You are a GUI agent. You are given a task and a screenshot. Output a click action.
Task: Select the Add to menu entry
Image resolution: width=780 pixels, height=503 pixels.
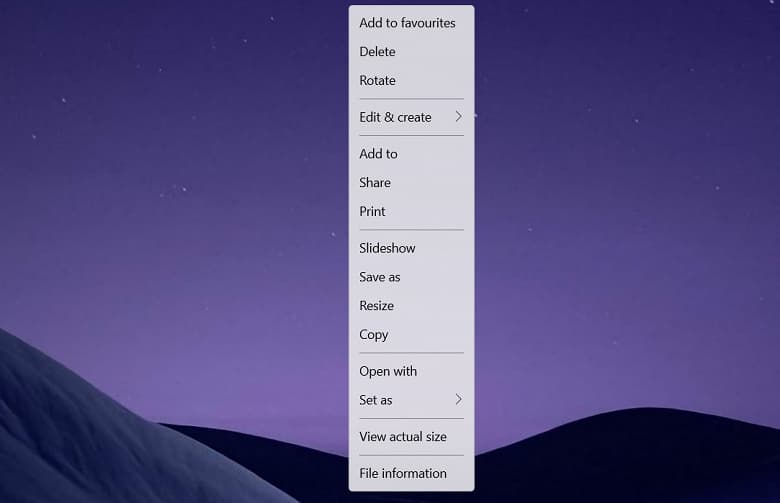[378, 154]
